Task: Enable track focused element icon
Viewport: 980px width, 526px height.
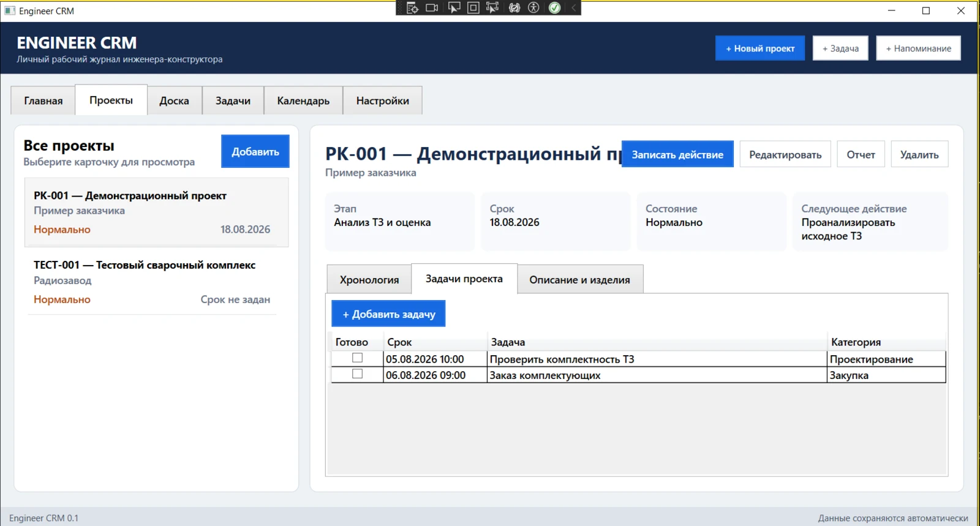Action: pyautogui.click(x=492, y=8)
